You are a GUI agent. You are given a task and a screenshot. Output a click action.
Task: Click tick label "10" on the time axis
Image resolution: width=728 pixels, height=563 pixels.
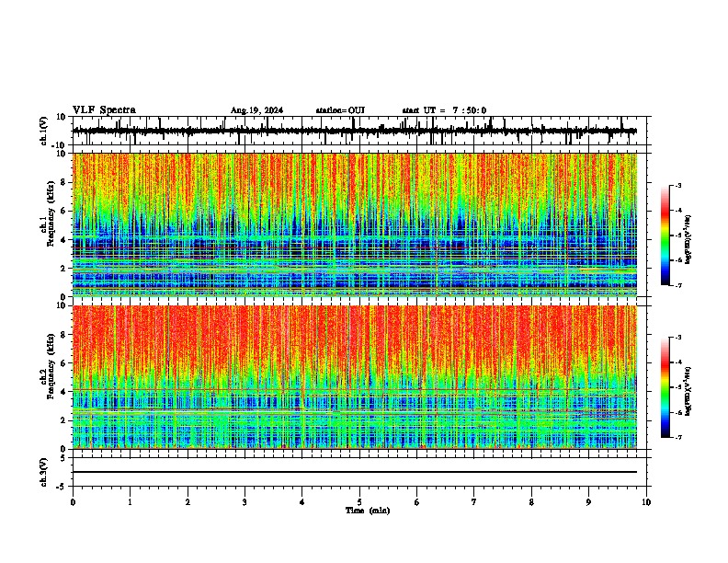click(646, 502)
